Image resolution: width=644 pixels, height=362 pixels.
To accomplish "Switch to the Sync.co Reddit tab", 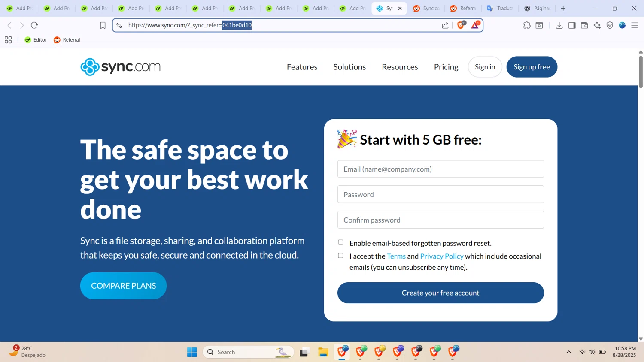I will point(426,8).
